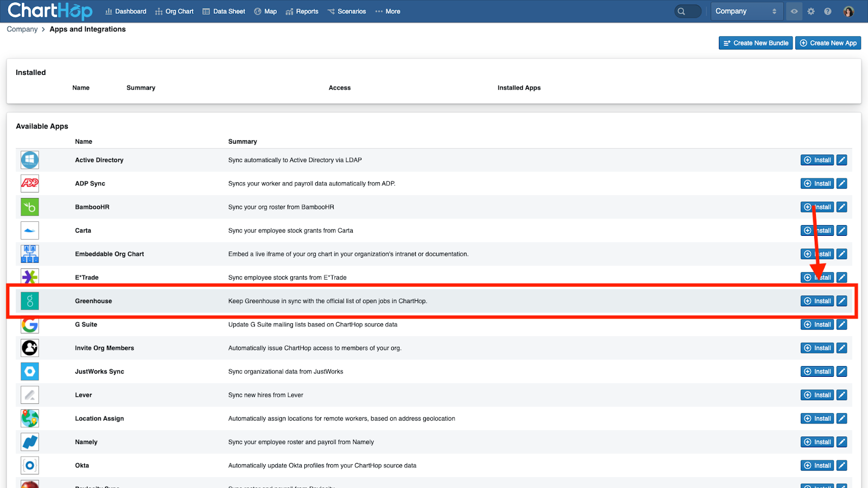Click Create New App button
This screenshot has height=488, width=868.
point(828,43)
